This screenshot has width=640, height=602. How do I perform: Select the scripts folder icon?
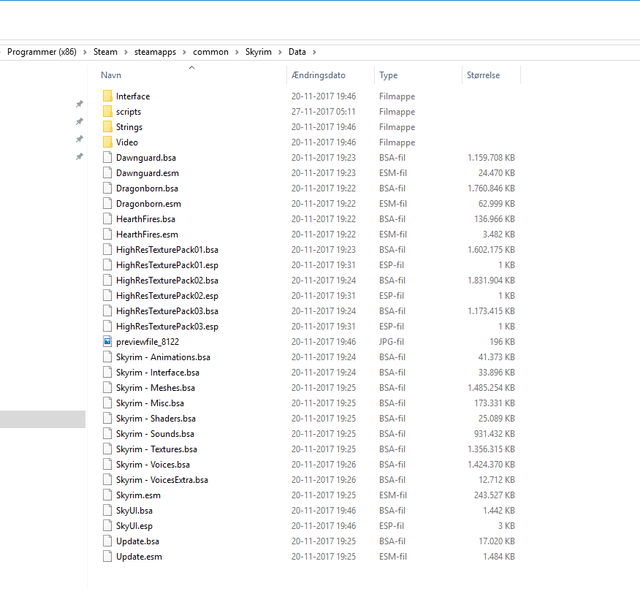107,111
